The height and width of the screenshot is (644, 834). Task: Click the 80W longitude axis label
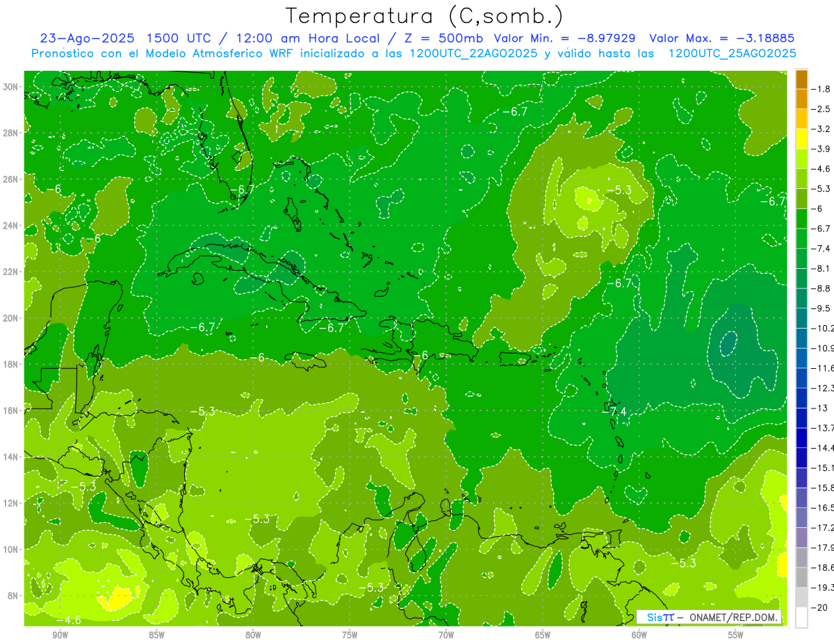pos(253,635)
